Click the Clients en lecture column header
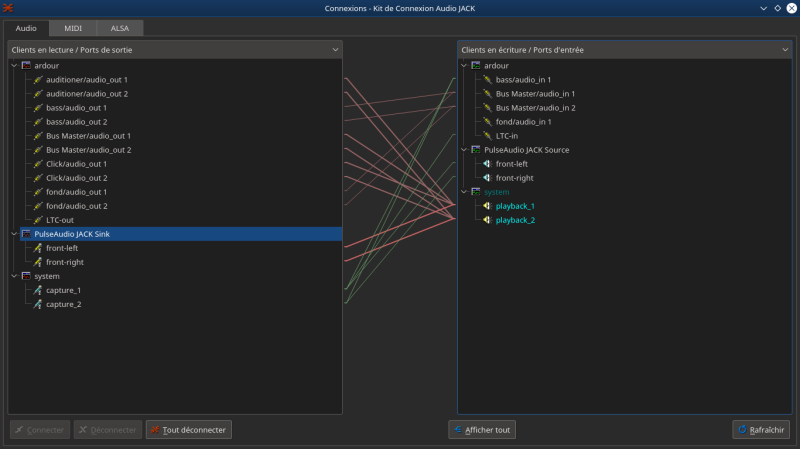This screenshot has height=449, width=800. point(175,49)
